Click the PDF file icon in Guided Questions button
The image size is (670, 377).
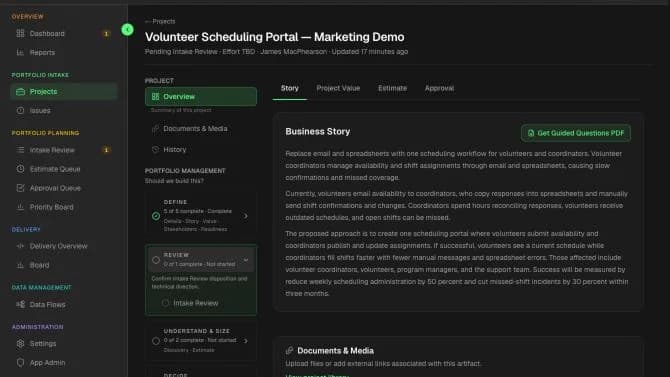point(531,133)
